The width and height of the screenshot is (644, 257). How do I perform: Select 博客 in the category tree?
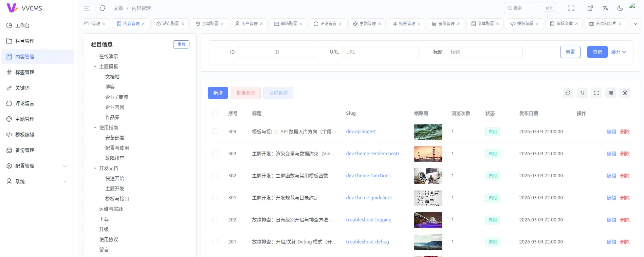tap(110, 87)
